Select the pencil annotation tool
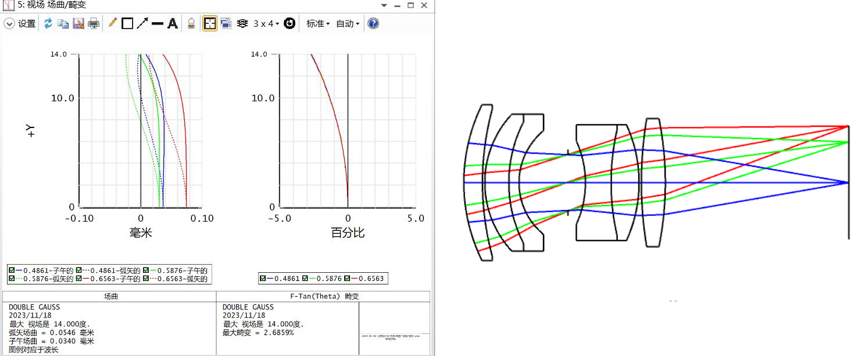Screen dimensions: 868x356 113,24
